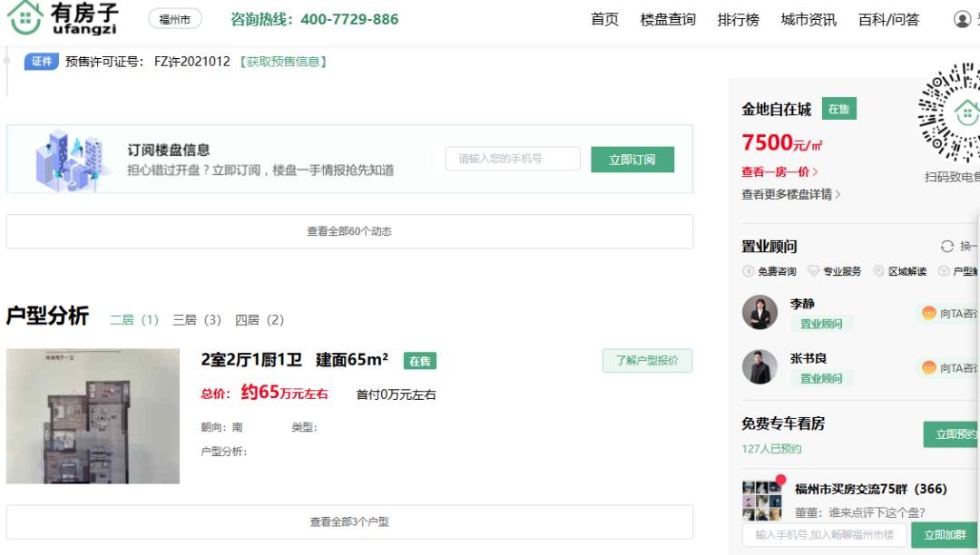Viewport: 980px width, 555px height.
Task: Open the floor plan thumbnail image
Action: point(93,416)
